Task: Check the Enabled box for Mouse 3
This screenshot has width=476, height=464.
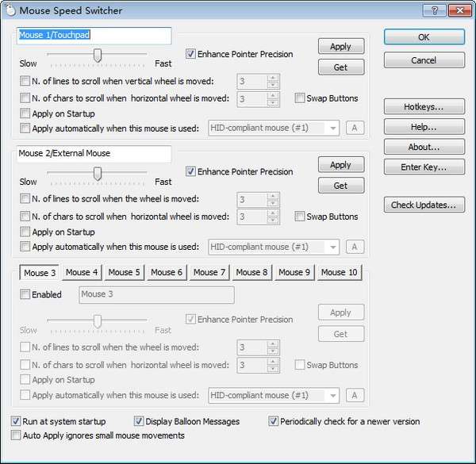Action: pyautogui.click(x=25, y=294)
